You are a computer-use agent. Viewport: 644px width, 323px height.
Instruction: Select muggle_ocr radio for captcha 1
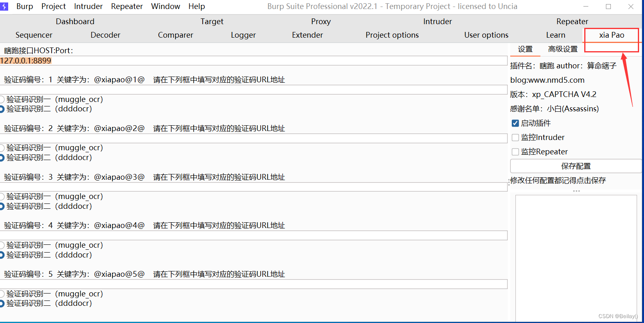pos(2,99)
